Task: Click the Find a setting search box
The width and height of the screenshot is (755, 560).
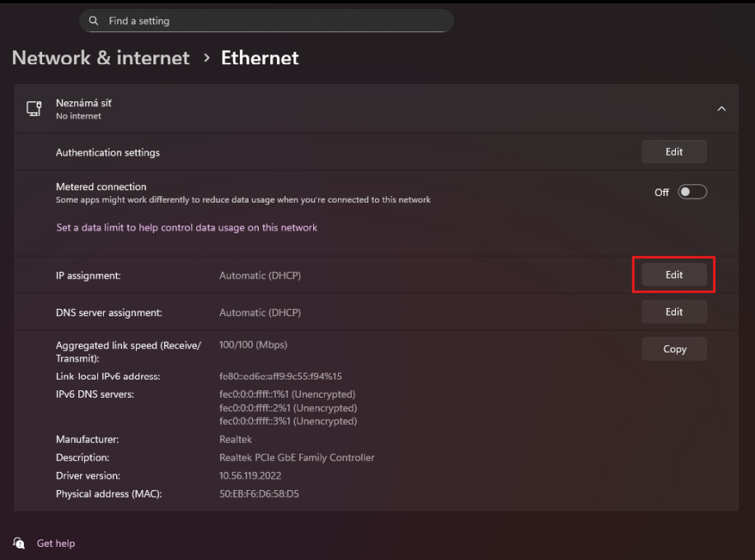Action: (x=272, y=21)
